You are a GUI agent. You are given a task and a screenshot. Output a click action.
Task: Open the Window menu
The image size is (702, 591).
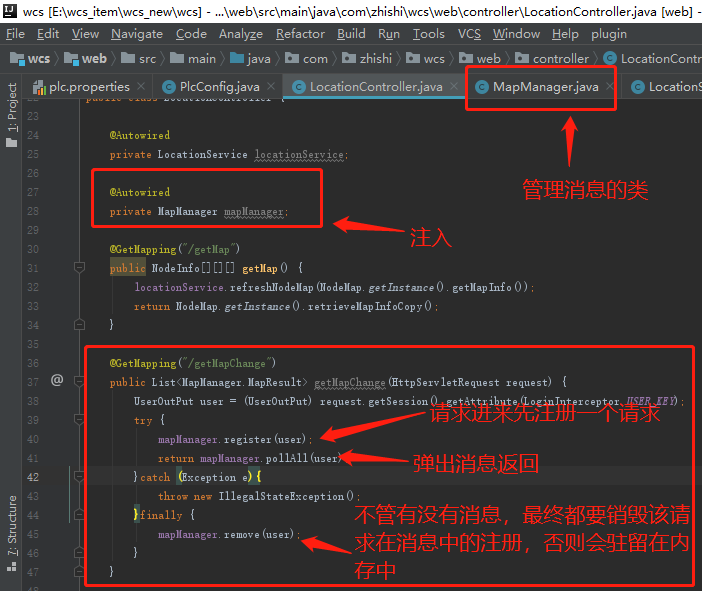pyautogui.click(x=516, y=34)
